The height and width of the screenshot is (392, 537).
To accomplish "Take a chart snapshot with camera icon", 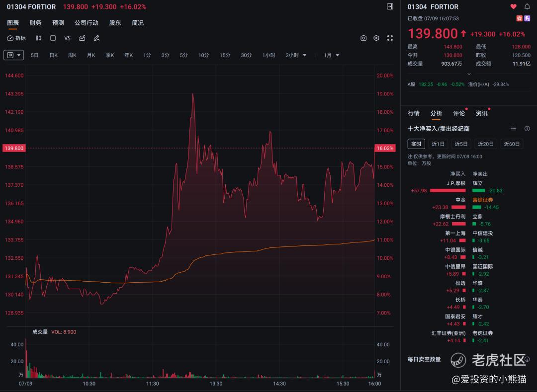I will (363, 38).
